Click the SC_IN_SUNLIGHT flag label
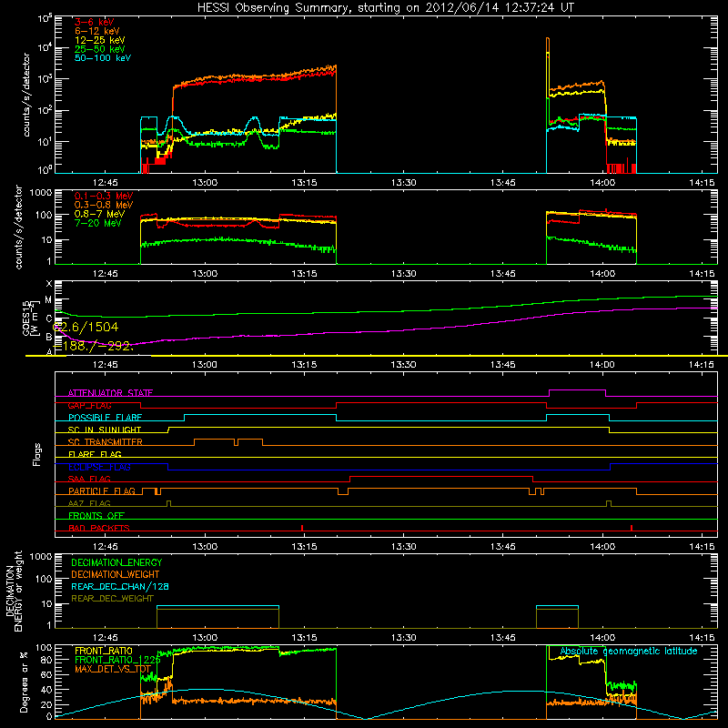The width and height of the screenshot is (728, 728). (x=105, y=430)
